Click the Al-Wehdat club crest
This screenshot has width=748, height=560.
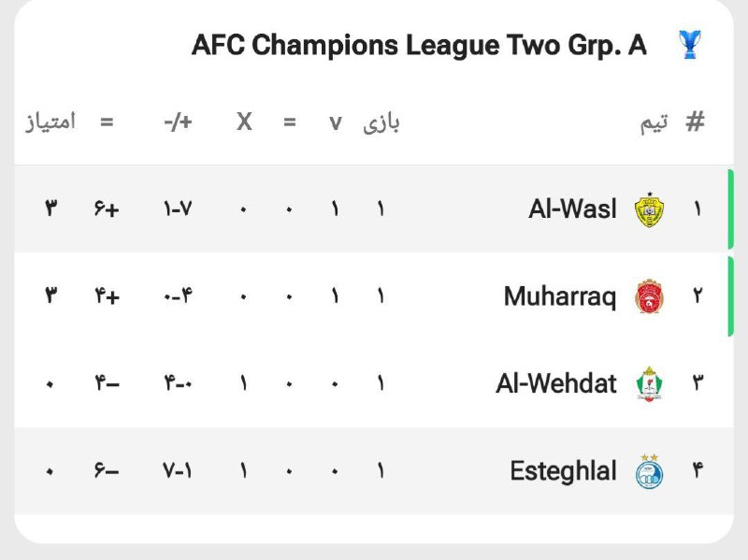point(649,383)
